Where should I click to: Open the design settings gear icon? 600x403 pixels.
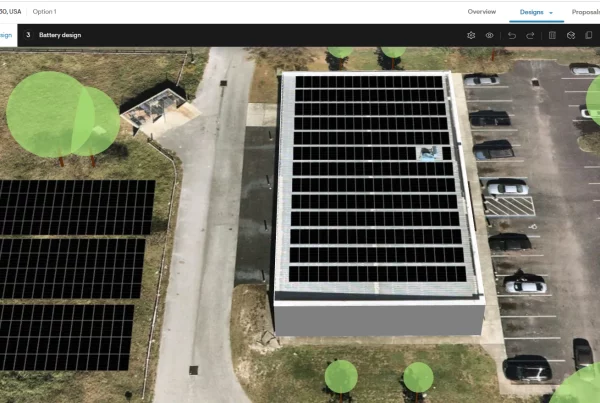471,35
